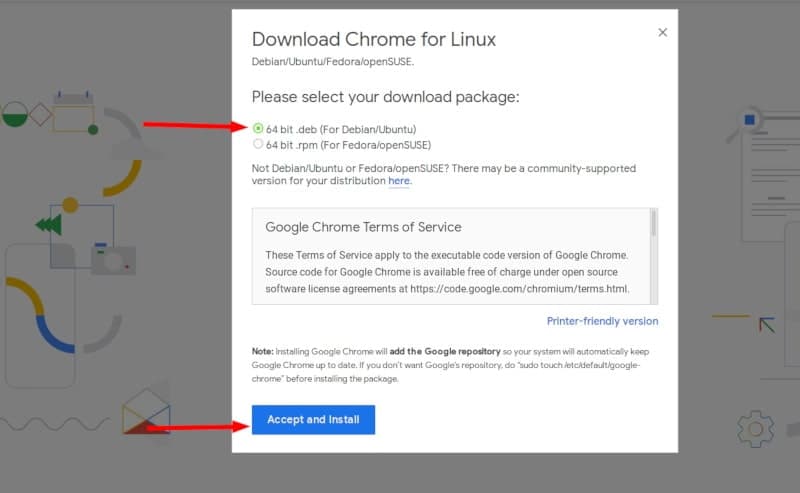Click the diamond outline shape icon

point(40,114)
